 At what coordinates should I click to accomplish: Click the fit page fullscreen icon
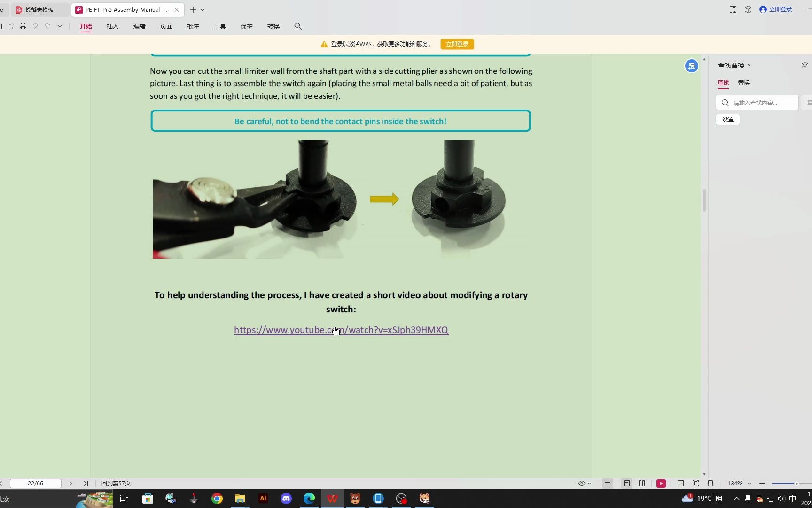695,484
